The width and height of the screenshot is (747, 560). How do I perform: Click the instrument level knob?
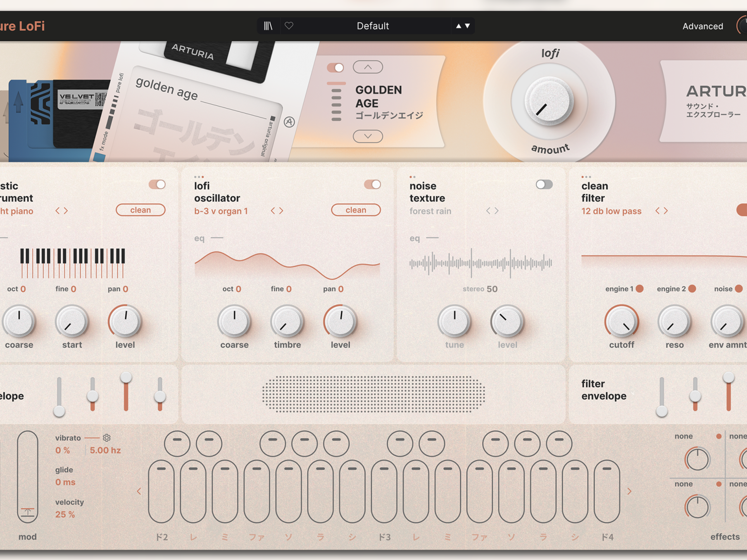[x=125, y=321]
